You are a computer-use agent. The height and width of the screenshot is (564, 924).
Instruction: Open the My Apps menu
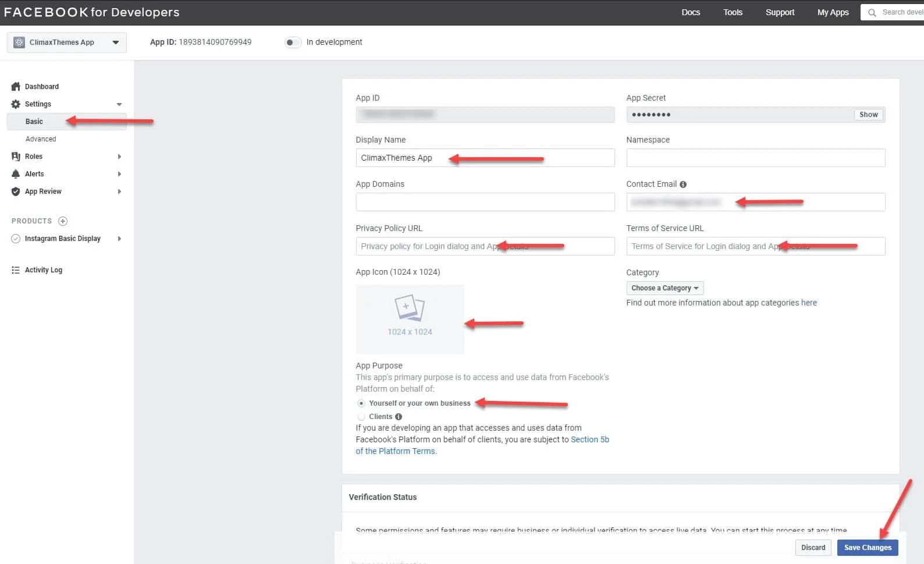click(x=833, y=12)
